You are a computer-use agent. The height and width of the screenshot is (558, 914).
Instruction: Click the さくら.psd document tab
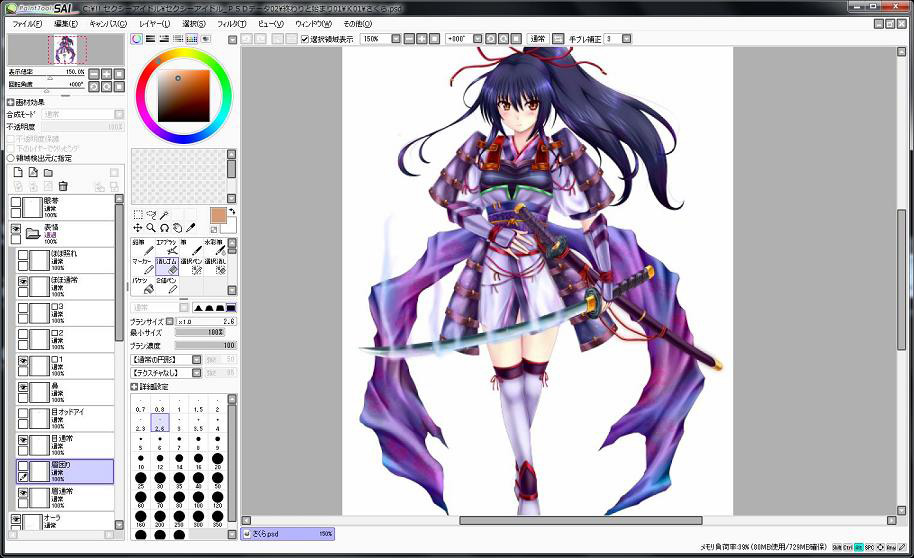288,535
